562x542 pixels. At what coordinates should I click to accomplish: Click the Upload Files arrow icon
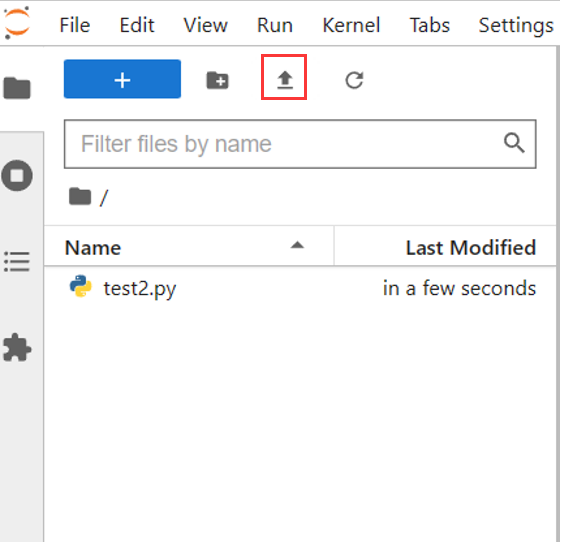(x=285, y=79)
